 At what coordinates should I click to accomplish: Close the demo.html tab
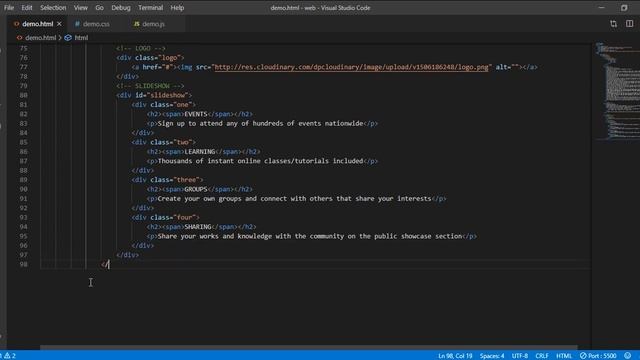60,24
